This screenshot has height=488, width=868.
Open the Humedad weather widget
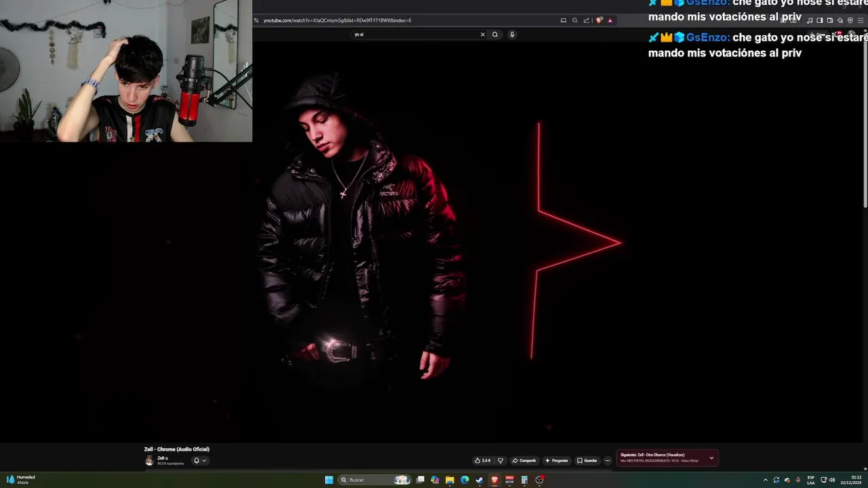[x=20, y=480]
